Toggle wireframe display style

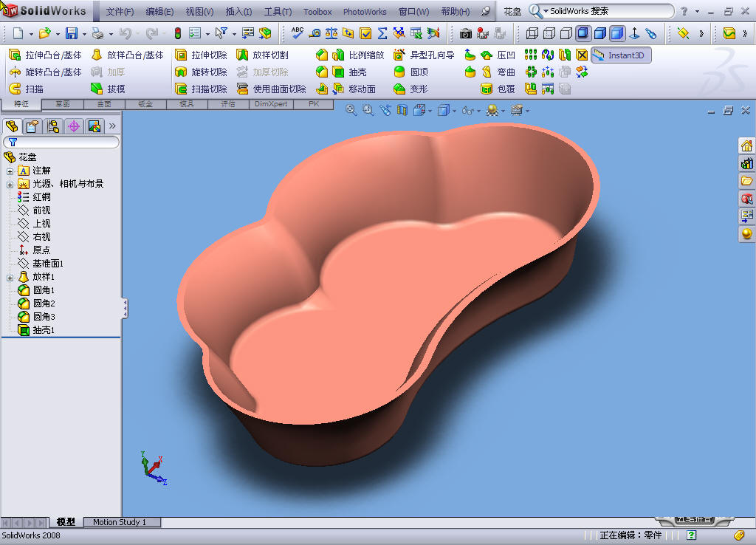click(532, 33)
